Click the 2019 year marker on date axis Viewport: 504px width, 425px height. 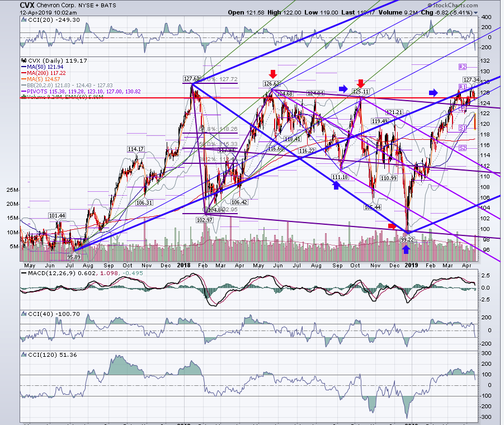(x=411, y=265)
